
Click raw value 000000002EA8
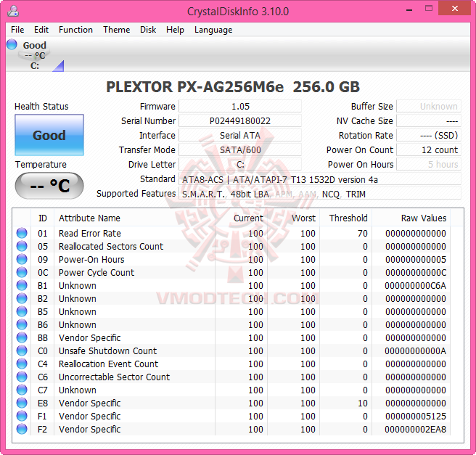415,429
